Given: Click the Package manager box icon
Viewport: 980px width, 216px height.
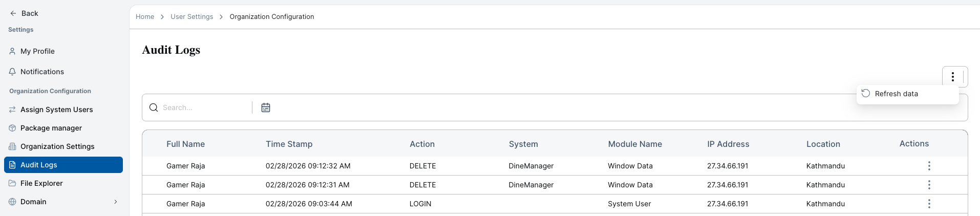Looking at the screenshot, I should click(12, 128).
